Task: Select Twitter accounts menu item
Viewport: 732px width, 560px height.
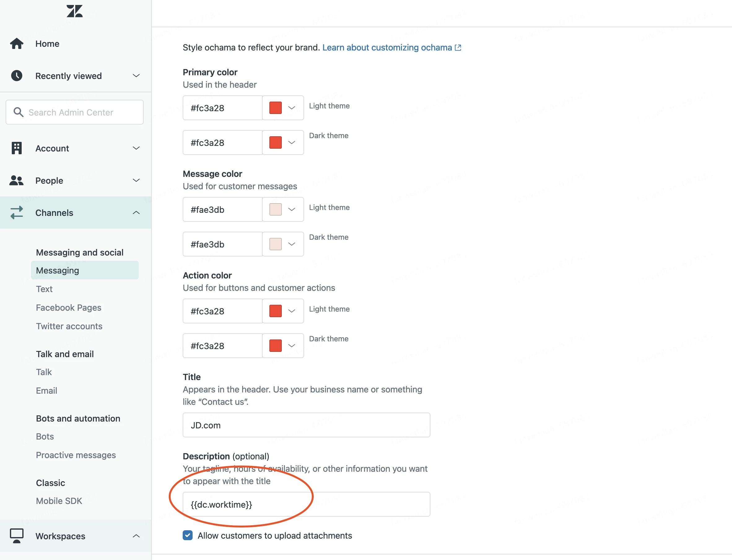Action: point(69,326)
